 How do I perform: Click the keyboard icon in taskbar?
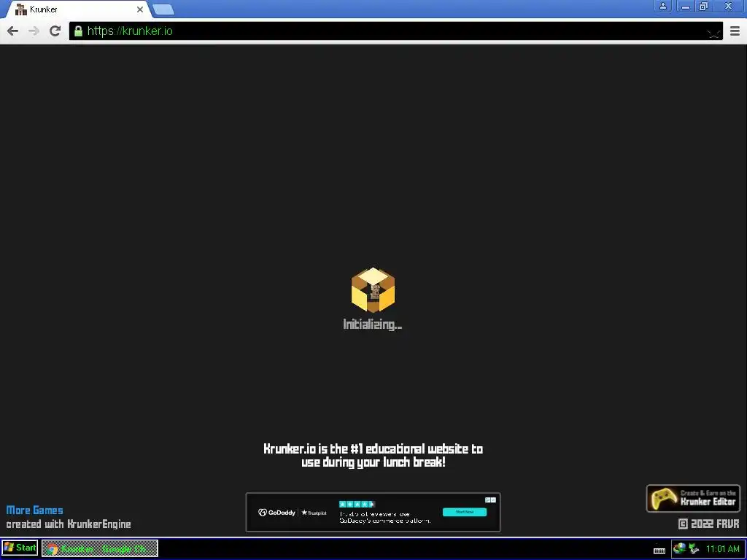(659, 551)
